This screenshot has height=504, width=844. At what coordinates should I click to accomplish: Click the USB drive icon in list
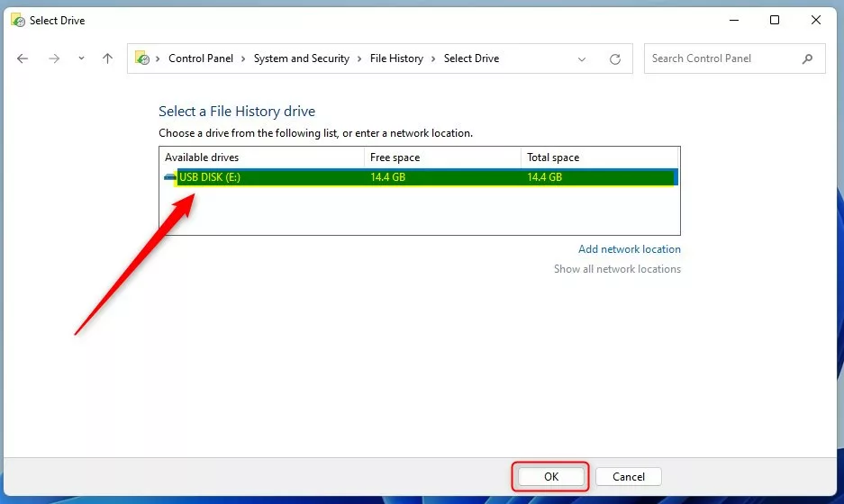tap(170, 176)
